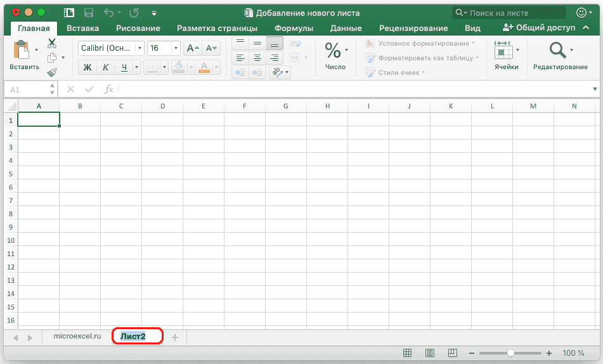The height and width of the screenshot is (364, 603).
Task: Click the Cut scissors icon
Action: (52, 43)
